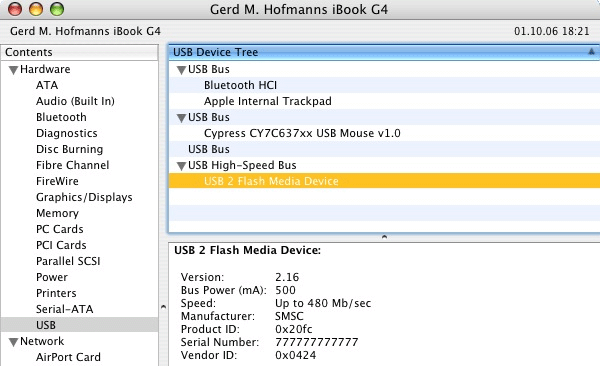Select Apple Internal Trackpad row

pos(384,101)
